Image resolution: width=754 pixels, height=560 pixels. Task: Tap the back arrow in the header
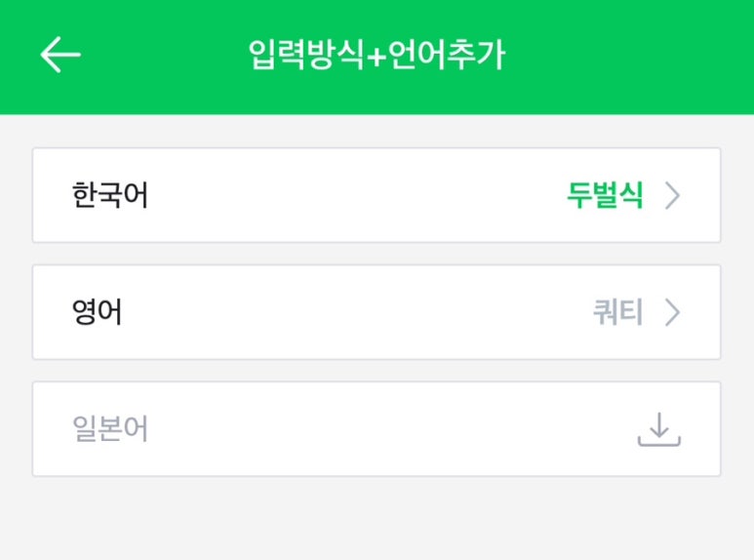coord(60,56)
